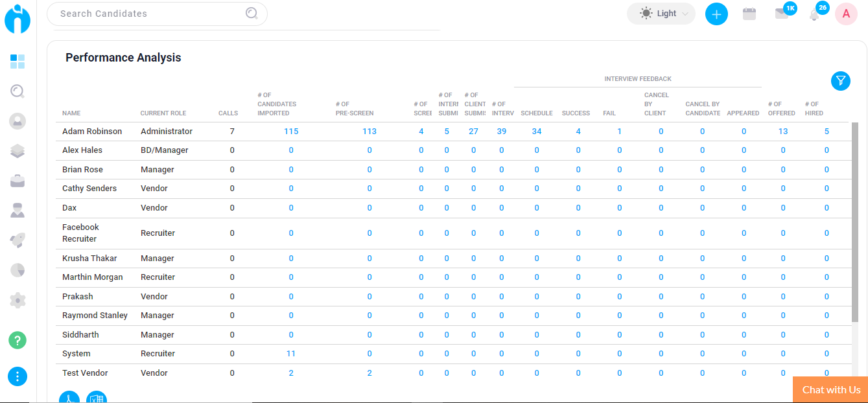Click the Administrator role cell
This screenshot has height=403, width=868.
(x=167, y=132)
